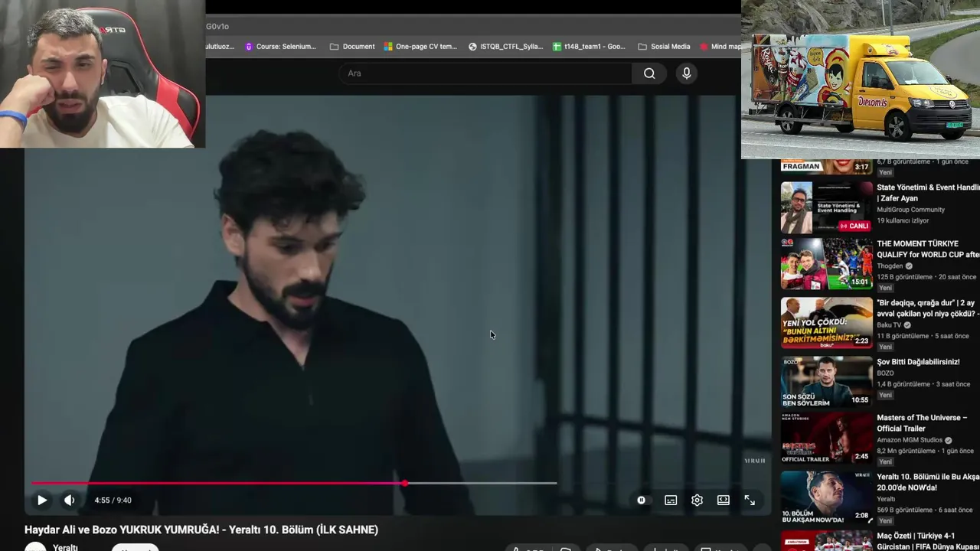The image size is (980, 551).
Task: Open '"Bir dəqiqə, qırağa dur"' video title
Action: tap(928, 308)
